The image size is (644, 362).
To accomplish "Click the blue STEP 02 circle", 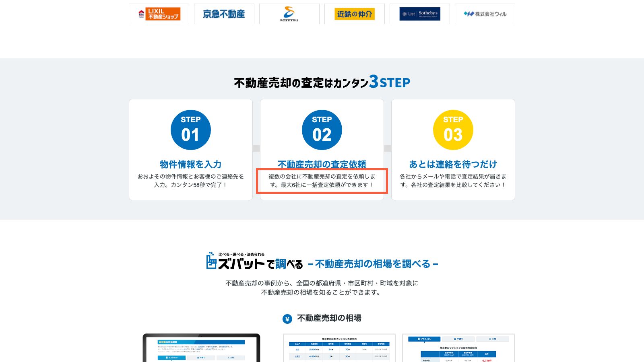I will pyautogui.click(x=322, y=130).
